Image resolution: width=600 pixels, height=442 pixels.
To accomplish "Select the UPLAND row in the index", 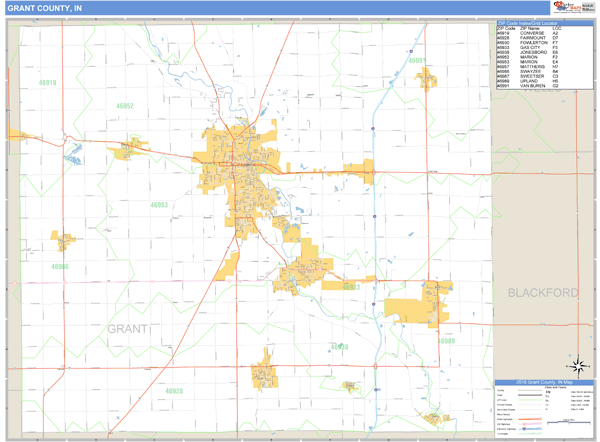I will point(528,81).
